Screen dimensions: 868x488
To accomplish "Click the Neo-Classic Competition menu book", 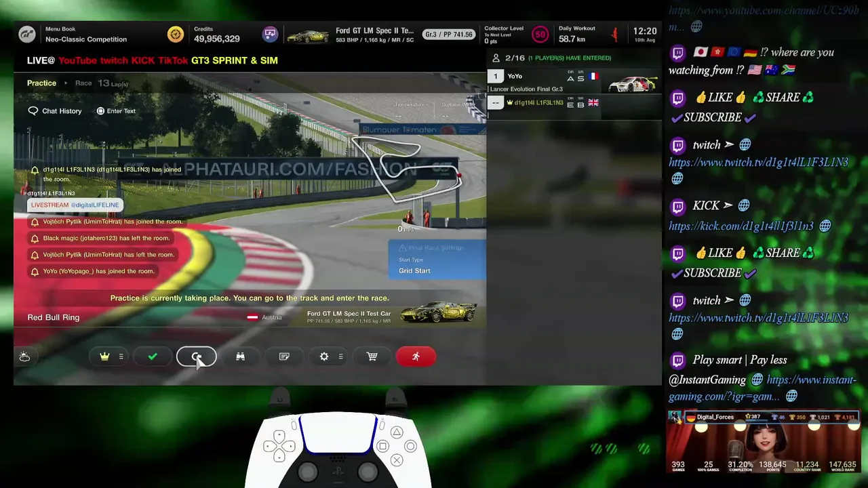I will point(86,39).
